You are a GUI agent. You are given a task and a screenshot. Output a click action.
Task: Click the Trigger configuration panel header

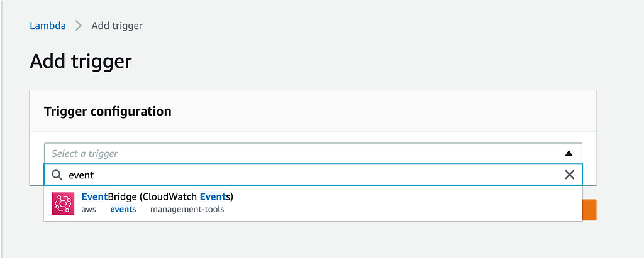(x=313, y=111)
